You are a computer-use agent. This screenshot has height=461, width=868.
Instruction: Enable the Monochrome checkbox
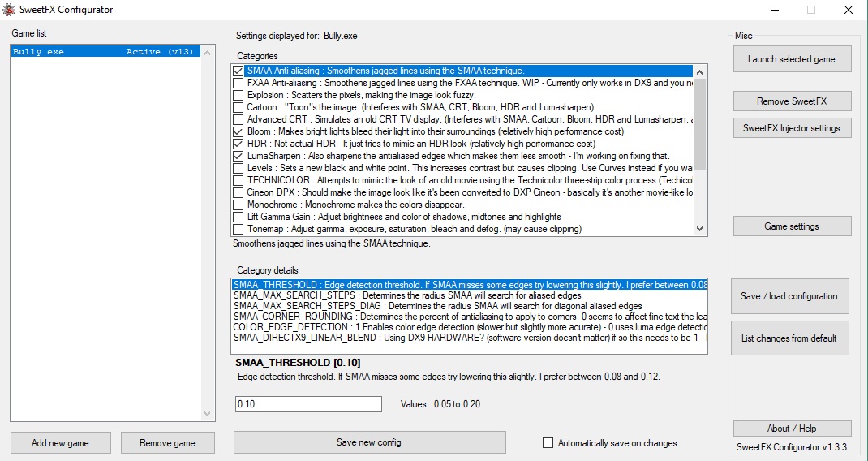(238, 205)
